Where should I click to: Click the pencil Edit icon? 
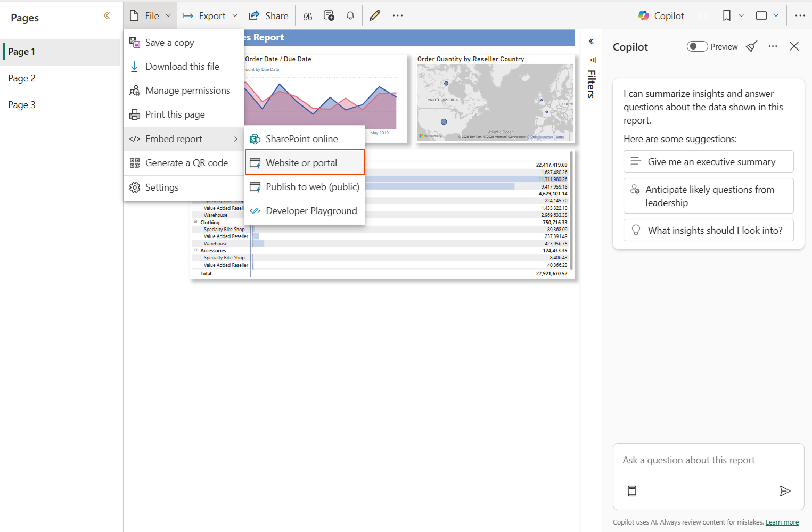pos(375,16)
